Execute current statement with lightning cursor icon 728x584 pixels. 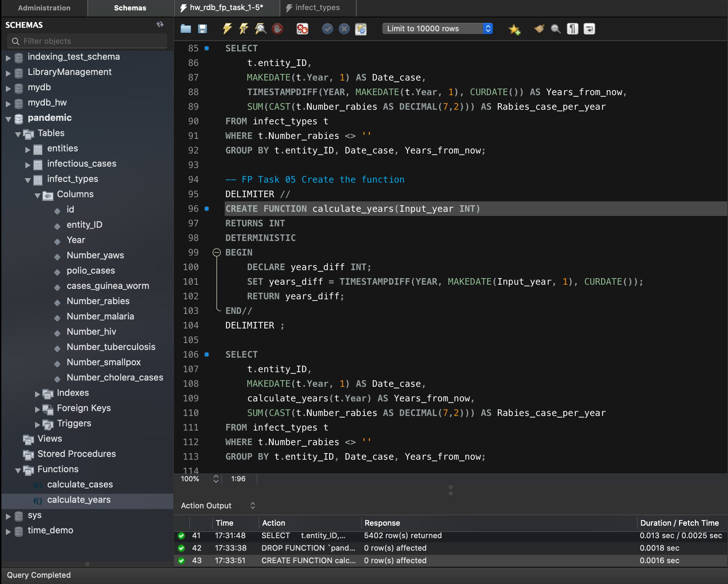(x=243, y=29)
